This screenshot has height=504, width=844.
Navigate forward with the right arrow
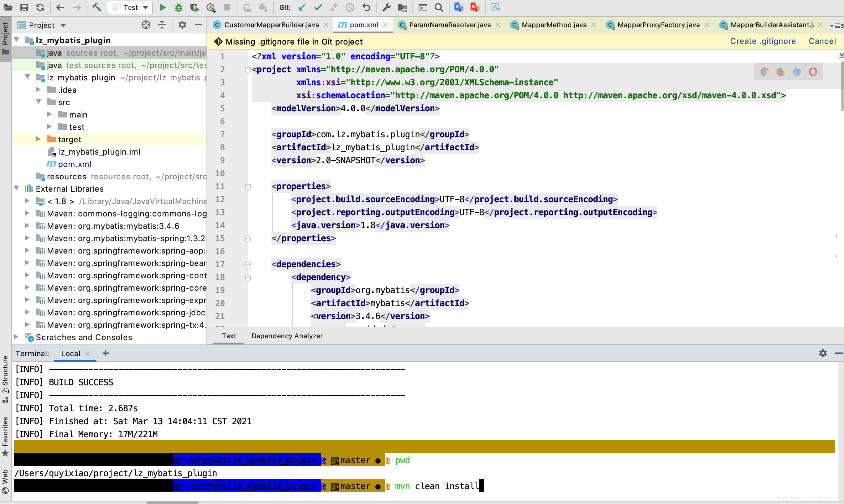click(77, 7)
